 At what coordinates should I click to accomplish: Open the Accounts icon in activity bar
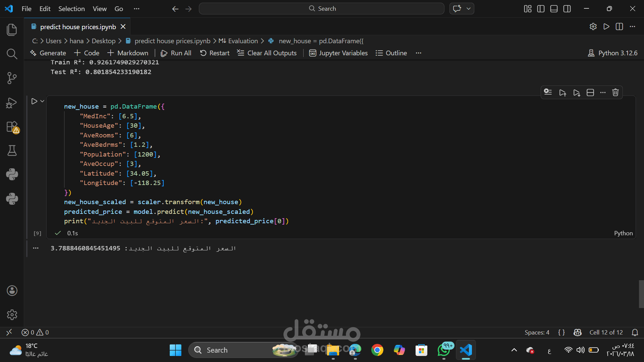[x=12, y=291]
